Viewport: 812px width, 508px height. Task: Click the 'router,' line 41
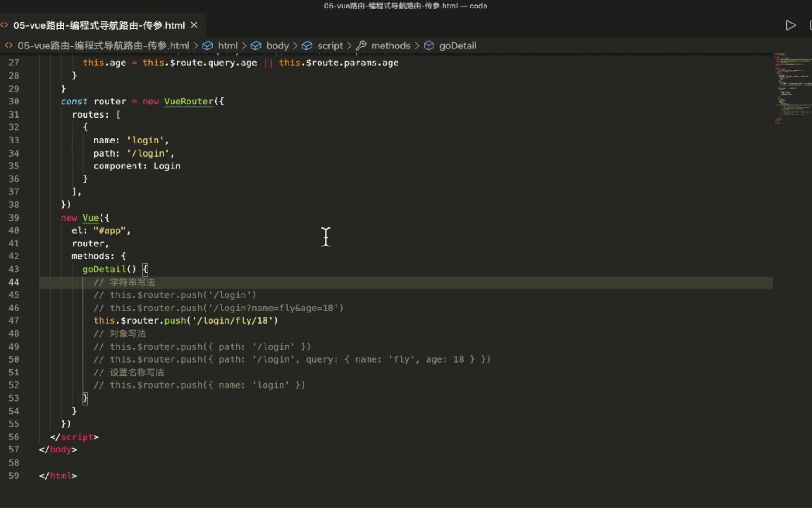point(90,244)
